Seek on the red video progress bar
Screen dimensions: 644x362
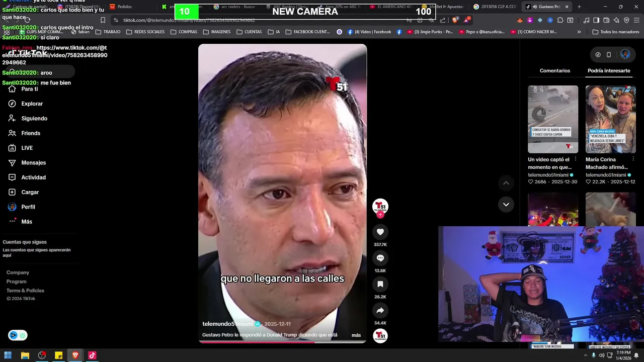pos(282,342)
